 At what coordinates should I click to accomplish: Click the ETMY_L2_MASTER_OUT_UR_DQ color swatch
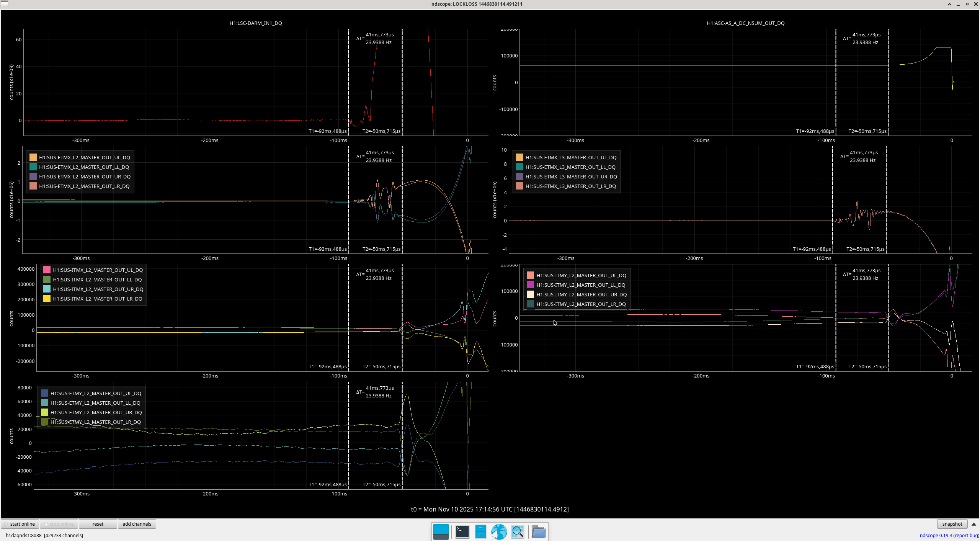[45, 412]
